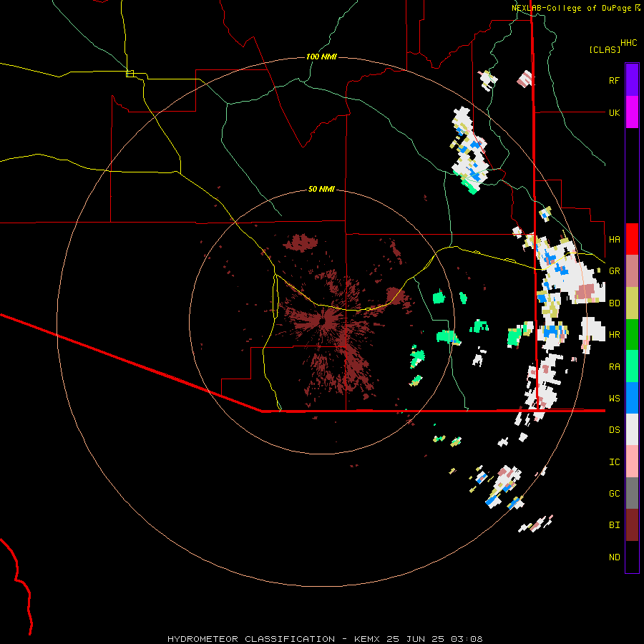Image resolution: width=644 pixels, height=644 pixels.
Task: Click the Hydrometeor Classification KEMX title text
Action: click(325, 639)
